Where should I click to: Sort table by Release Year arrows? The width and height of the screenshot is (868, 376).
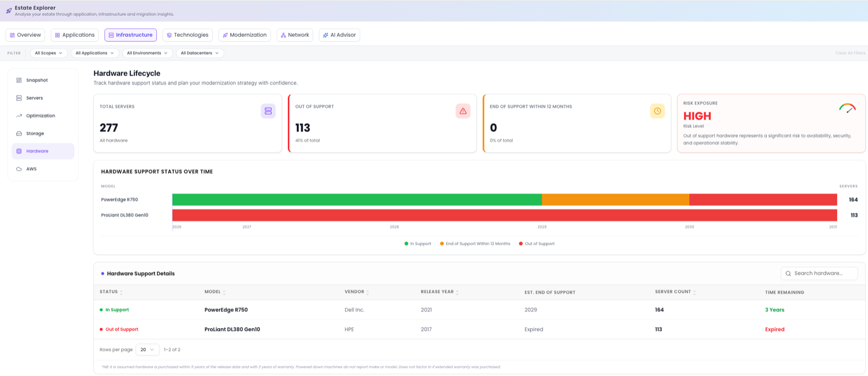[457, 293]
